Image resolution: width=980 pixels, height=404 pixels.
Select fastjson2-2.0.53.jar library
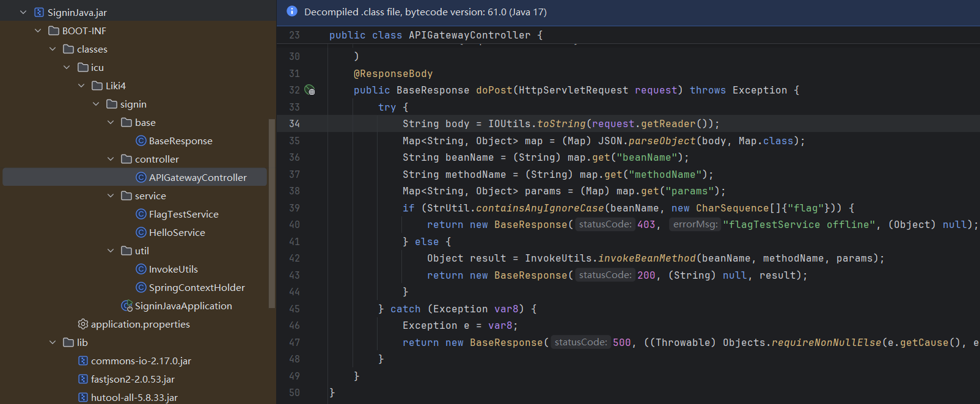coord(133,379)
